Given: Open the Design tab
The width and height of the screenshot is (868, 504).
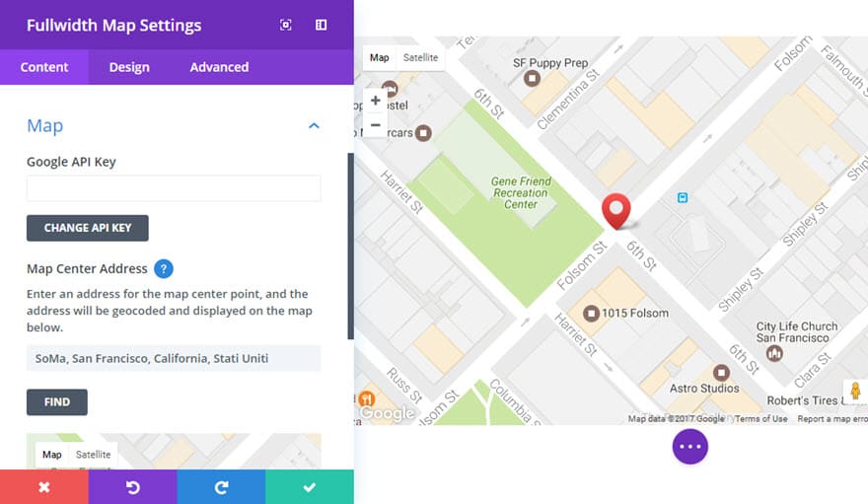Looking at the screenshot, I should tap(129, 67).
